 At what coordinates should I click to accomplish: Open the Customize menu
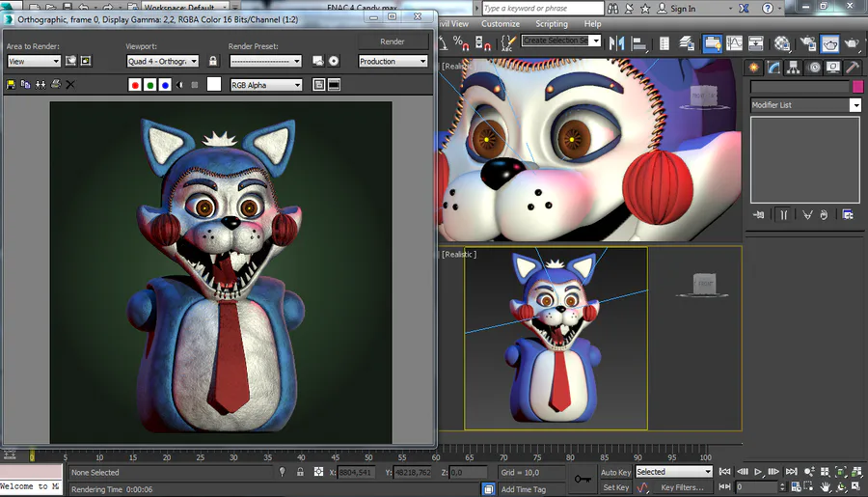coord(501,24)
